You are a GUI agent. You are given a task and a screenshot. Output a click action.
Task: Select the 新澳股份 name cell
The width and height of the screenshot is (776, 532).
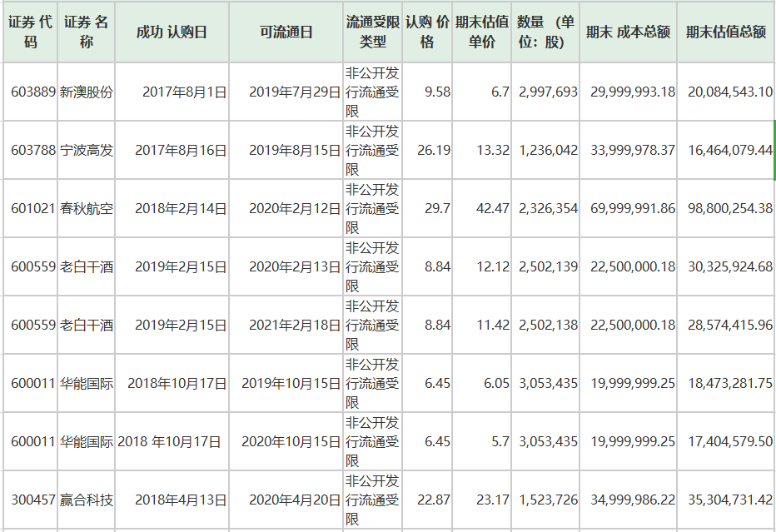point(87,92)
